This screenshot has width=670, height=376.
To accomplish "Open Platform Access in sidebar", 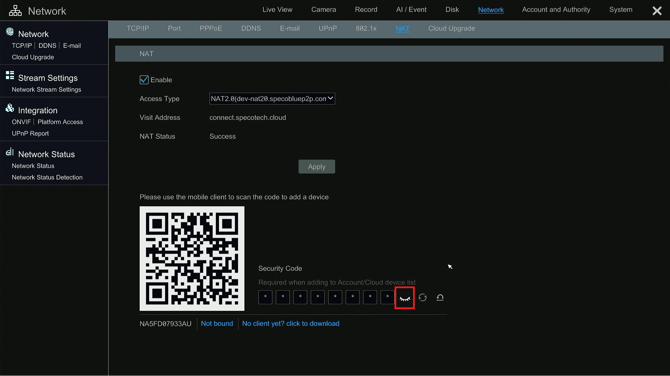I will coord(60,122).
